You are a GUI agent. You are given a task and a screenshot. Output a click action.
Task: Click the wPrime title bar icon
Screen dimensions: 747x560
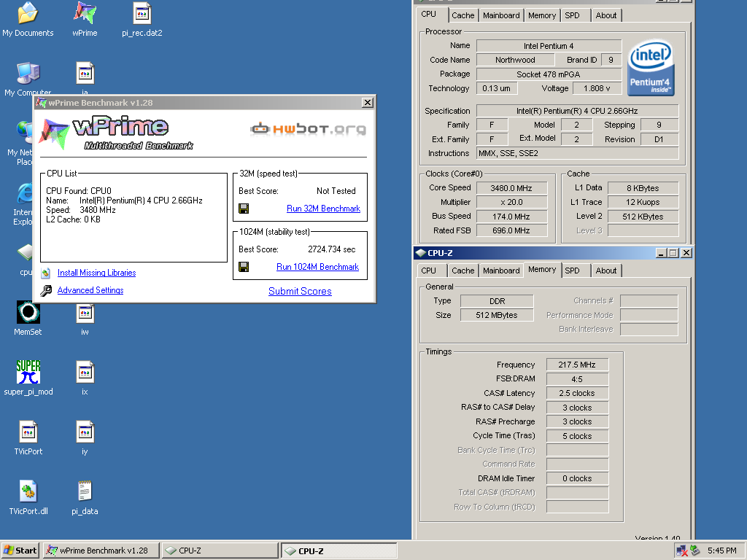(42, 103)
